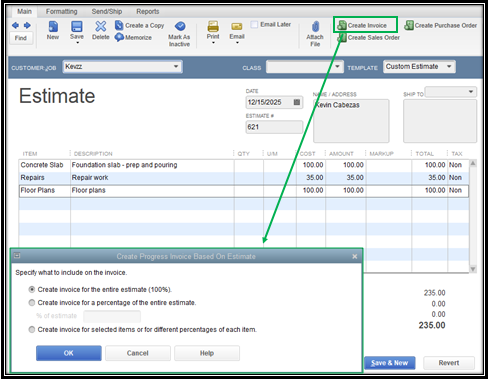Switch to the Send/Ship tab
Image resolution: width=489 pixels, height=381 pixels.
pos(107,11)
